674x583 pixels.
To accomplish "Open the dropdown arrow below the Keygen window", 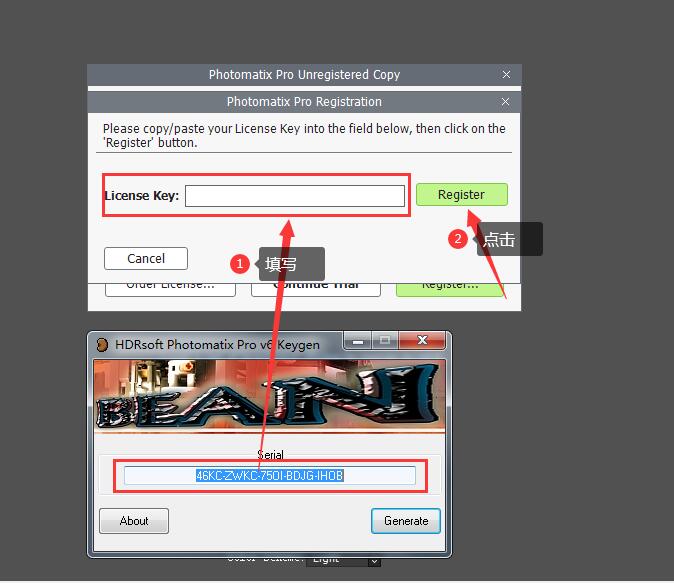I will (374, 562).
